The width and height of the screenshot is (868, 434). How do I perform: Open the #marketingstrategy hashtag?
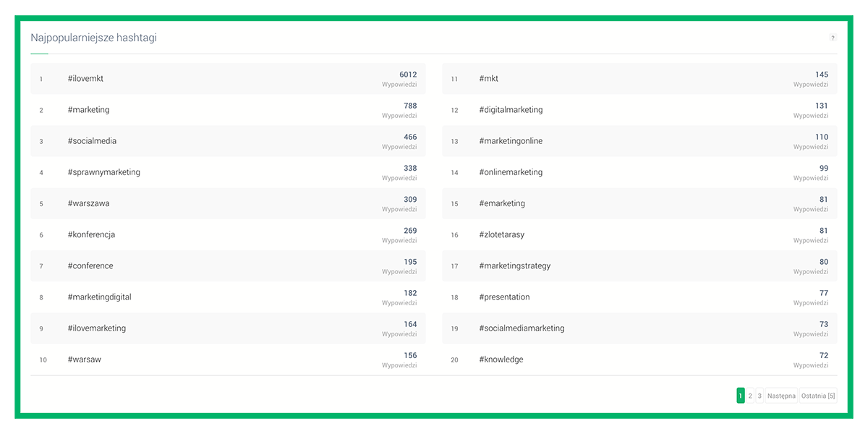514,265
